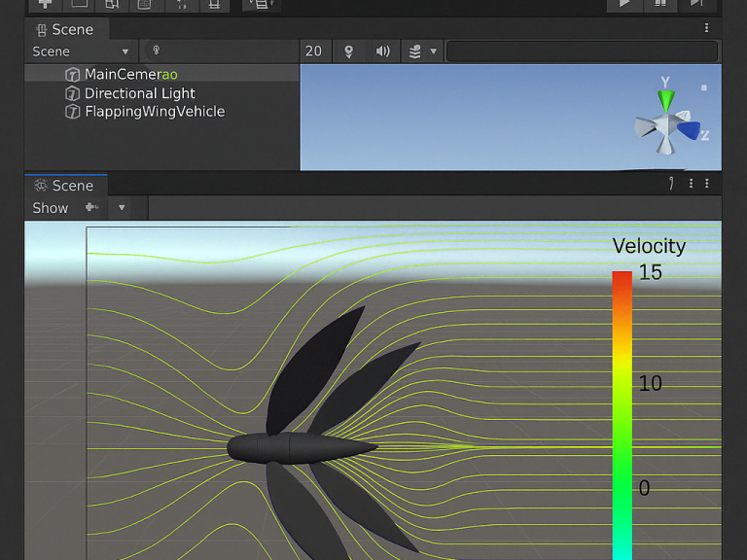
Task: Advance one frame with the step button
Action: point(697,4)
